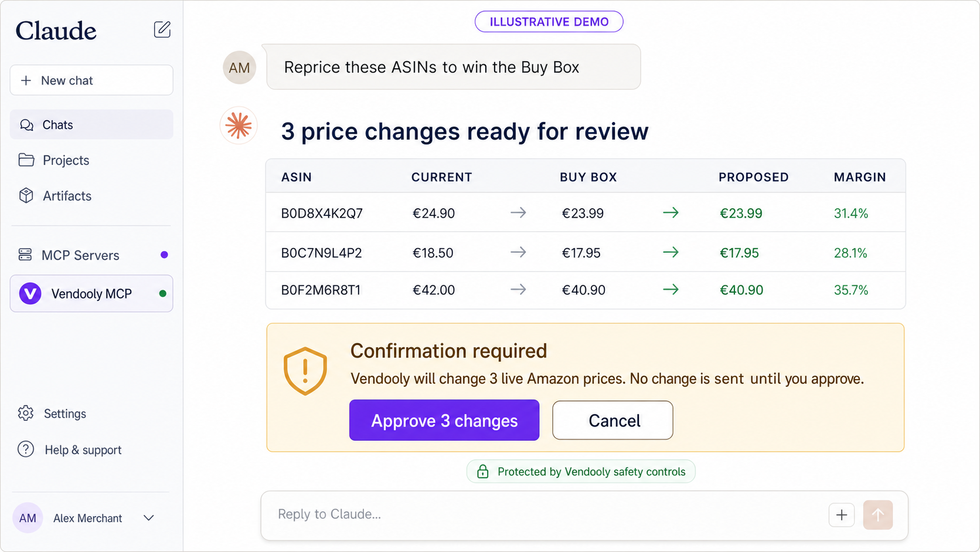The height and width of the screenshot is (552, 980).
Task: Click the AM avatar beside the user message
Action: tap(239, 67)
